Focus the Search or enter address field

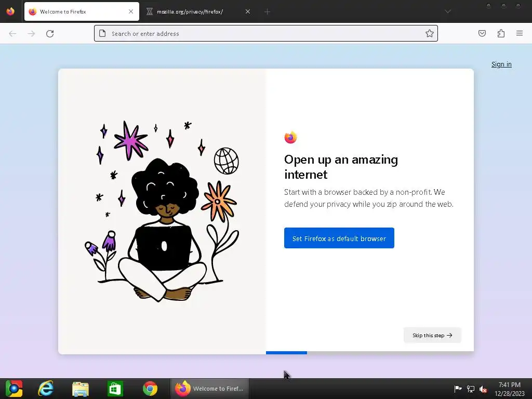(266, 33)
